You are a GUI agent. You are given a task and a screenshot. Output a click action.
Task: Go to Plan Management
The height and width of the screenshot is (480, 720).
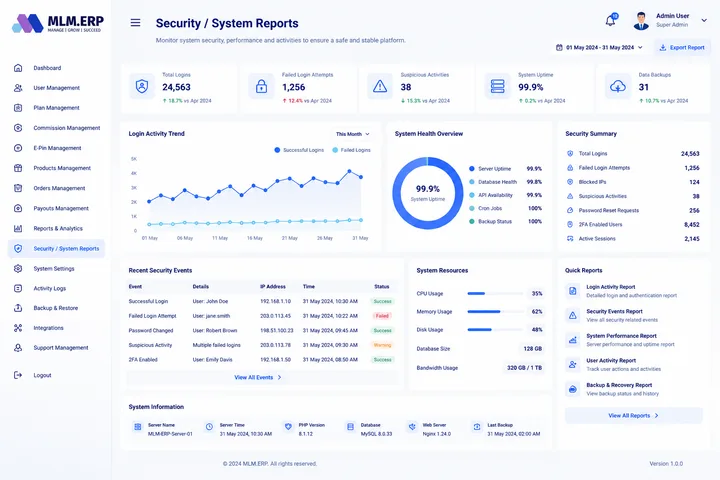56,108
